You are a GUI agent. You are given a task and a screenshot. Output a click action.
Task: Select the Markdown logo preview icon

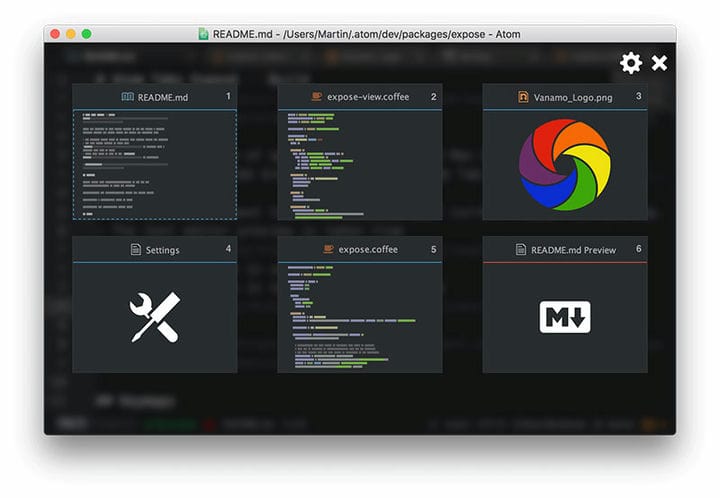pos(565,317)
